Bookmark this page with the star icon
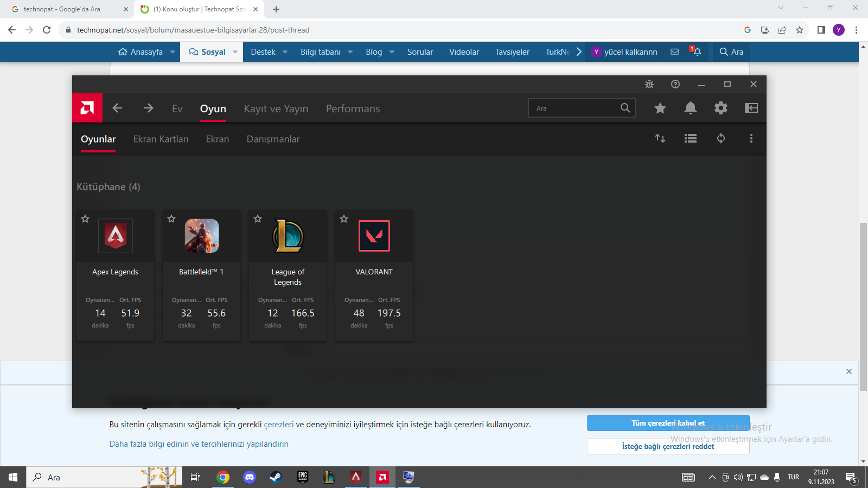This screenshot has height=488, width=868. pyautogui.click(x=800, y=30)
